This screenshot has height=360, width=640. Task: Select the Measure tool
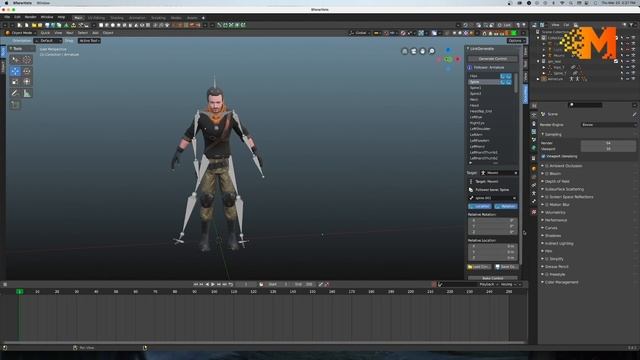tap(27, 93)
